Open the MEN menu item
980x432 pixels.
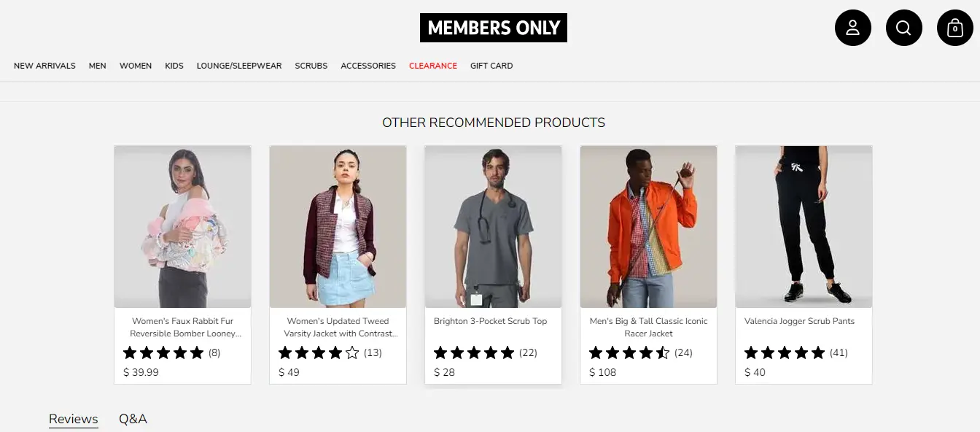[x=97, y=66]
